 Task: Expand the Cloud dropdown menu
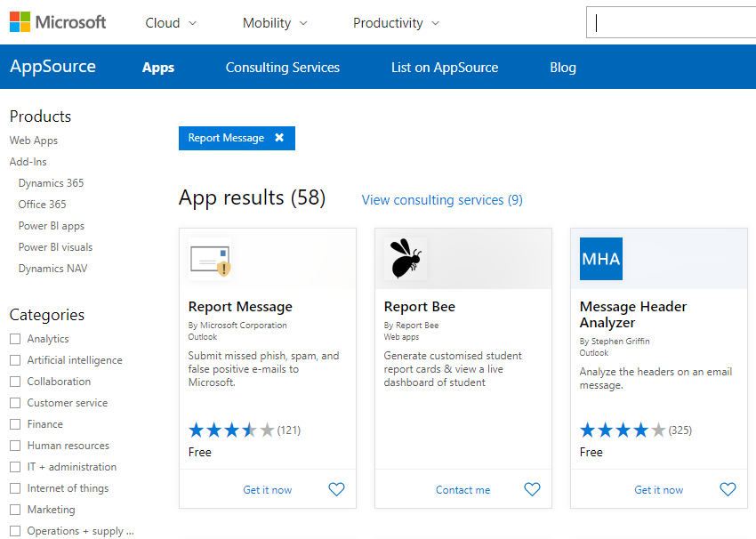(171, 22)
